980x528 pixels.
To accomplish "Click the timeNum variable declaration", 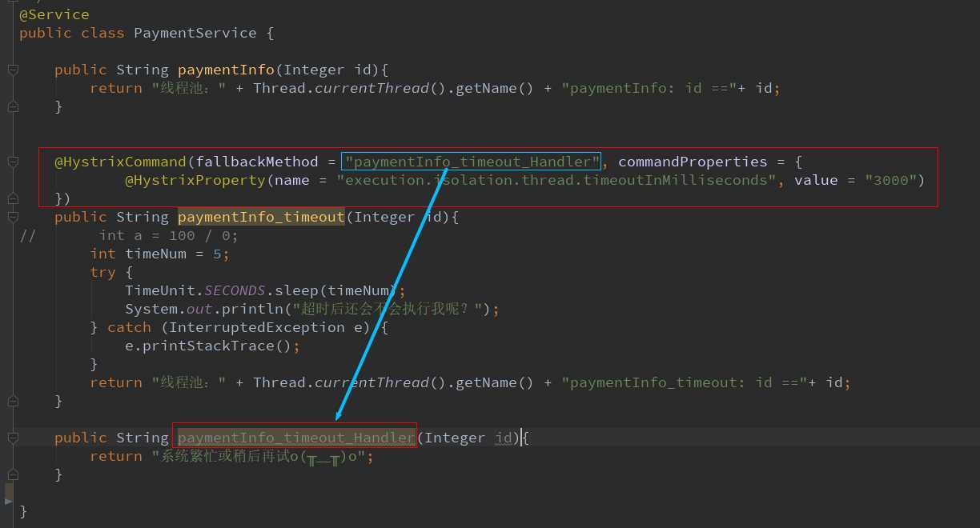I will (160, 254).
